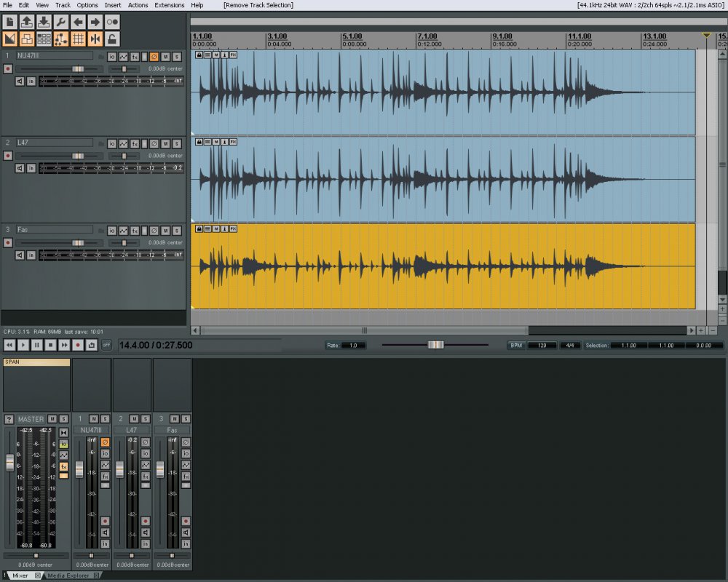Lock the media item on track Fas
This screenshot has width=728, height=582.
point(199,229)
